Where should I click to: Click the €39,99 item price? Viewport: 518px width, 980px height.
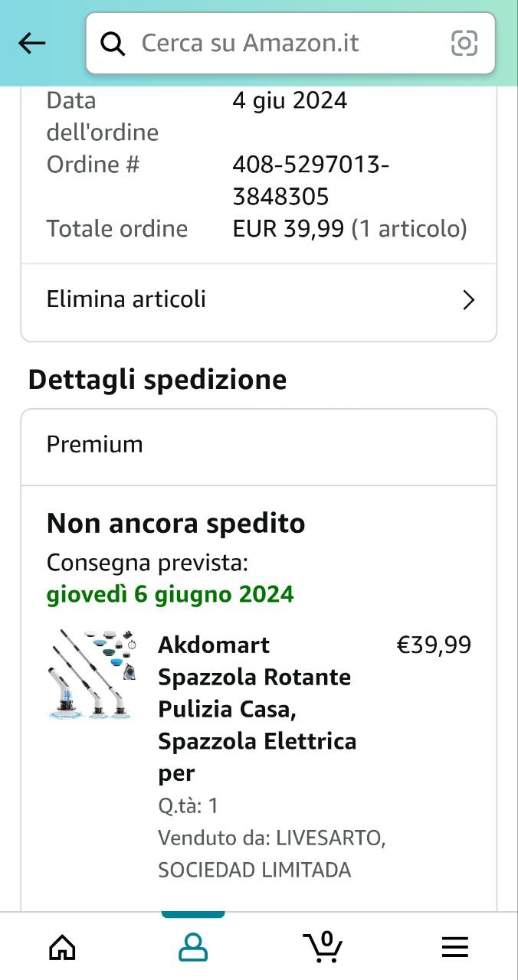433,645
